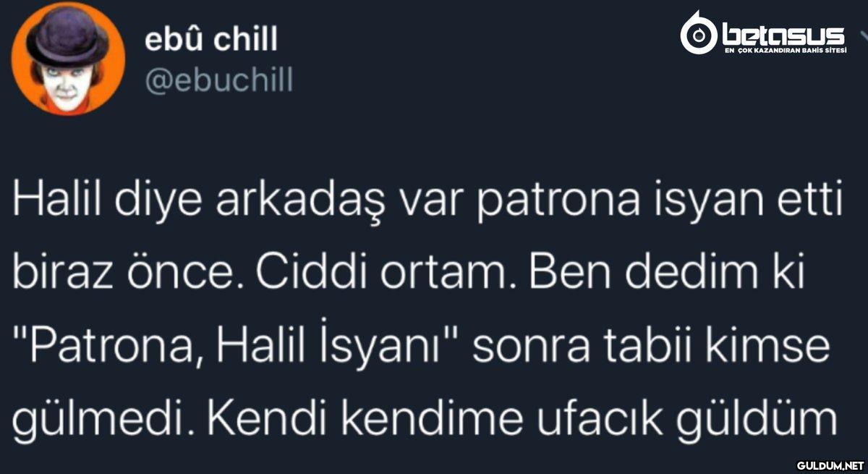Open the @ebuchill handle link
The width and height of the screenshot is (868, 474).
(x=218, y=82)
